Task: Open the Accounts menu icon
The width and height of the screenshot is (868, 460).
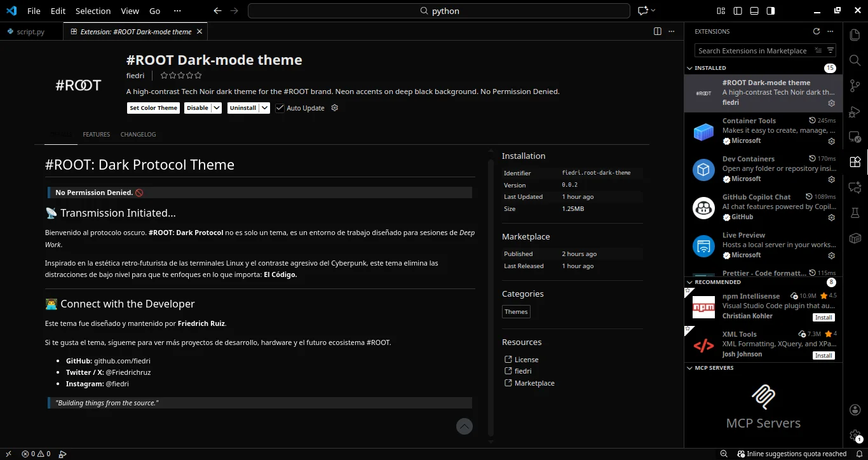Action: [x=855, y=410]
